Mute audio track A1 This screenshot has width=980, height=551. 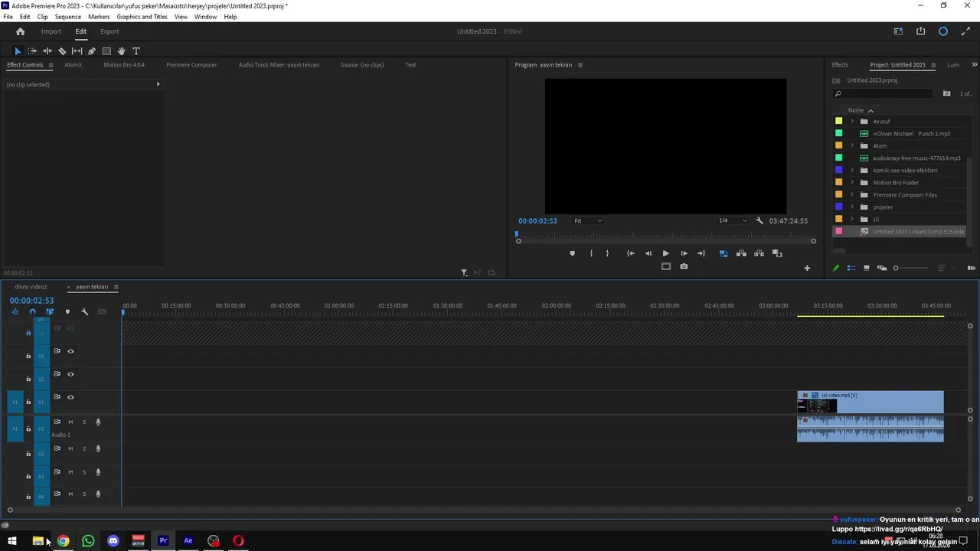pyautogui.click(x=70, y=422)
